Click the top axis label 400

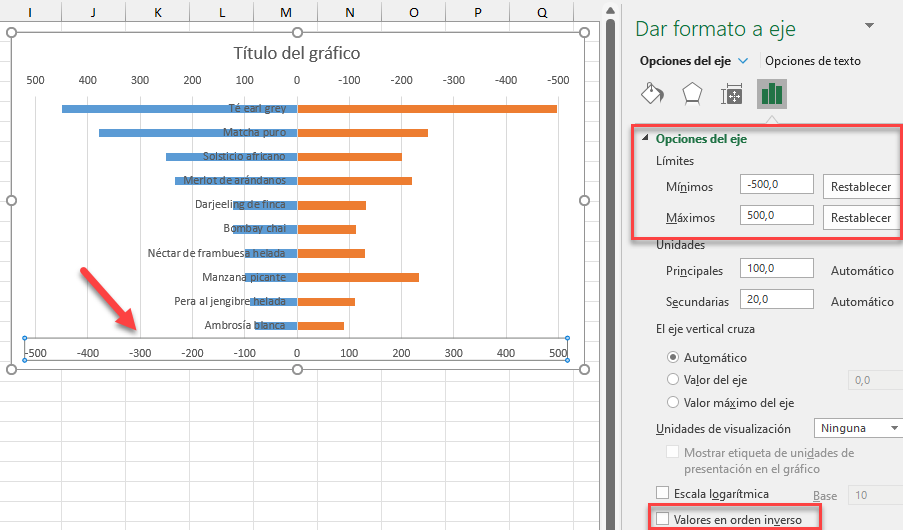pyautogui.click(x=88, y=80)
